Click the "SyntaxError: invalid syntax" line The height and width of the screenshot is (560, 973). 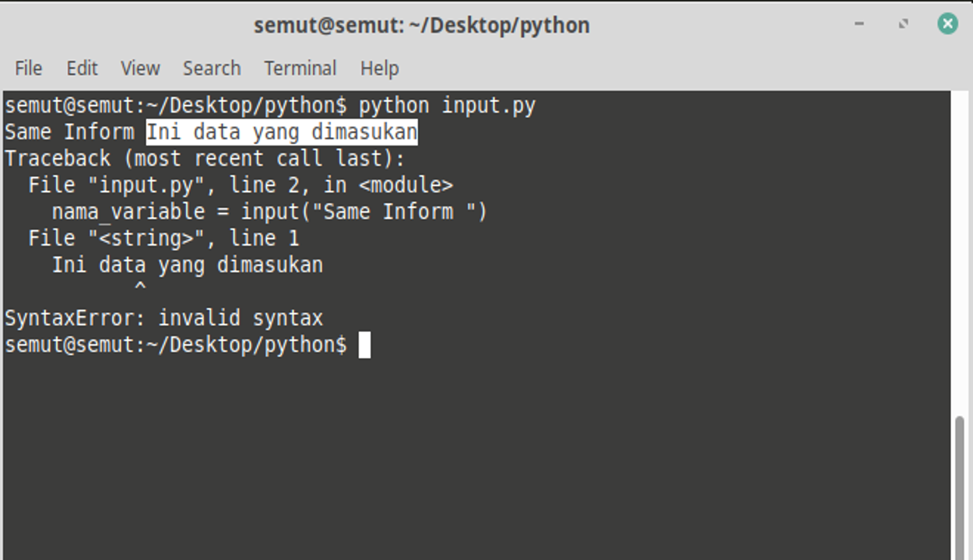click(163, 318)
